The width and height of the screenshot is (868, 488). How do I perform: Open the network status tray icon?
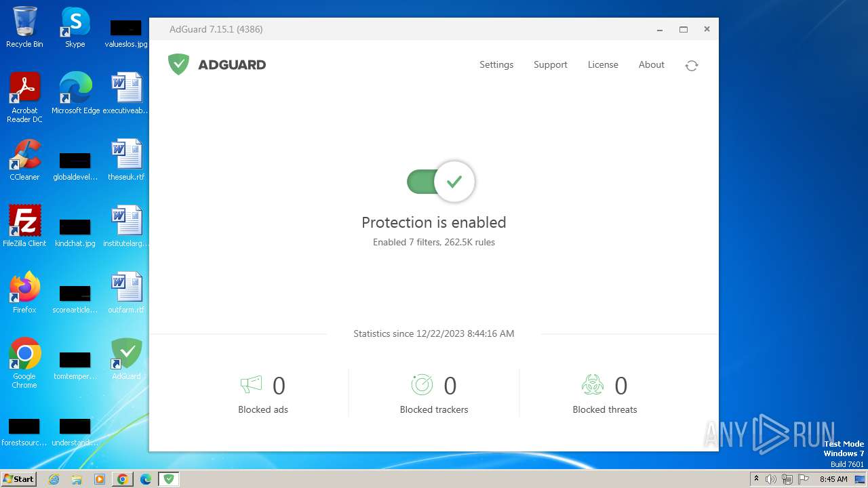787,479
